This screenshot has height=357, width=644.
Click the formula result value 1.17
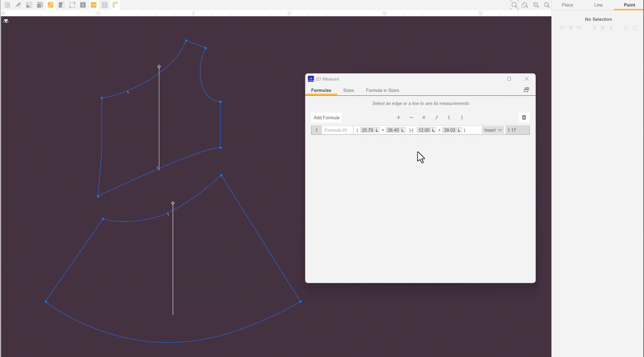click(517, 130)
